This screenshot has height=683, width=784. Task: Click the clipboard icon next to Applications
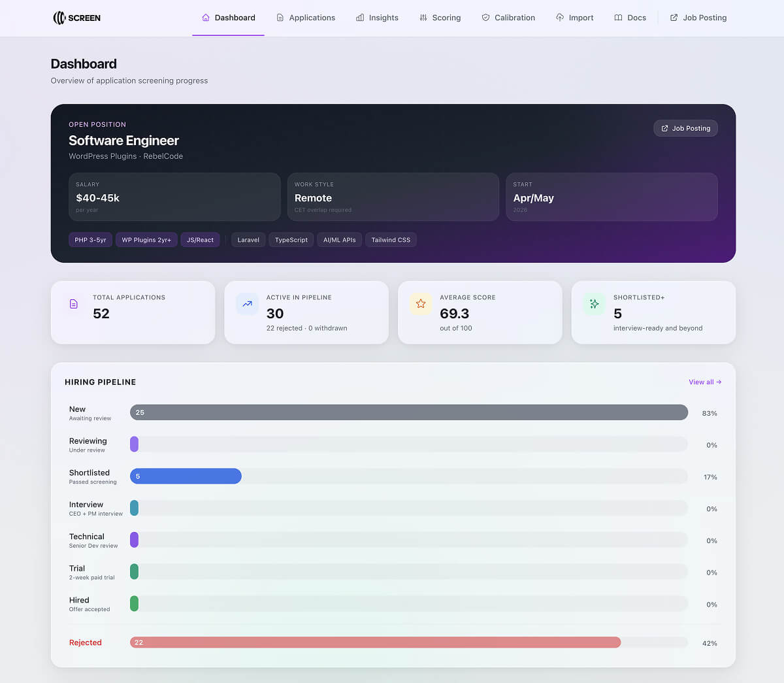click(x=279, y=18)
